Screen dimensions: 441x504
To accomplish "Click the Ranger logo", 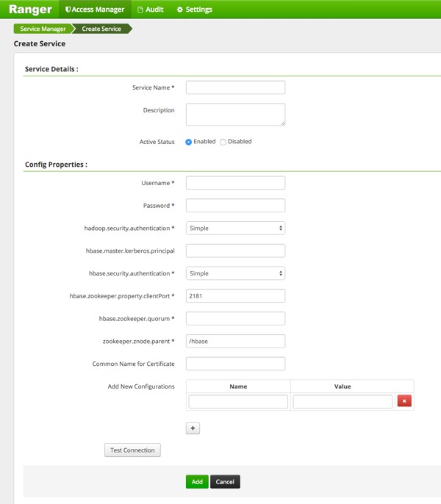I will pyautogui.click(x=30, y=10).
